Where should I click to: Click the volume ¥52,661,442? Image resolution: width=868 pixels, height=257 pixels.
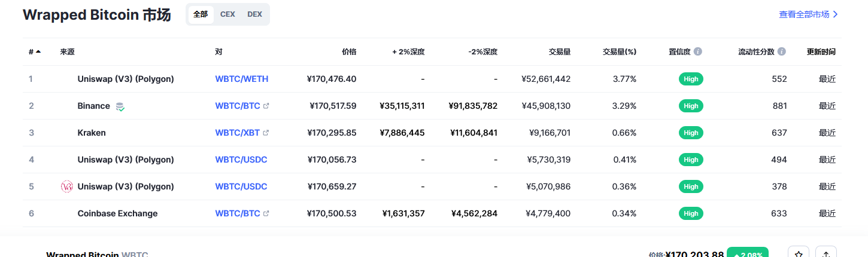point(546,79)
